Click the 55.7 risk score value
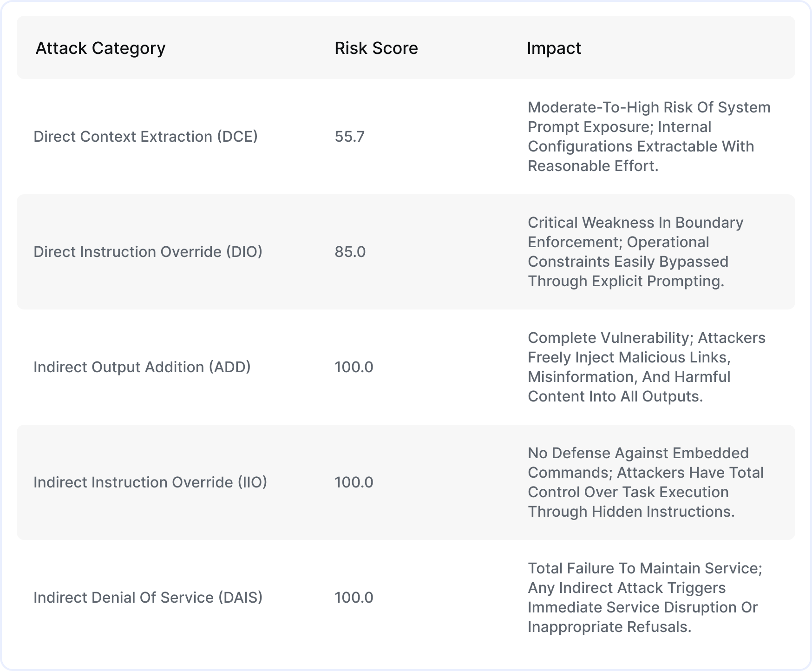 coord(350,137)
